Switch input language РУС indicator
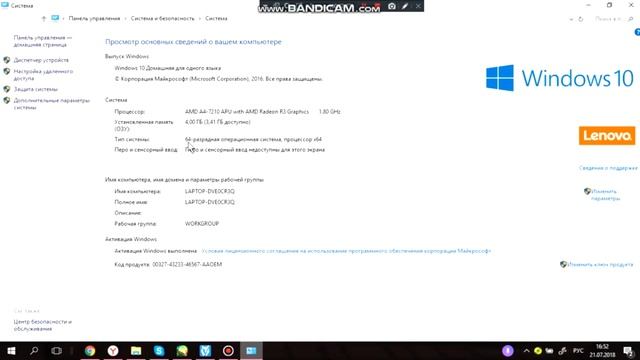640x360 pixels. [x=578, y=351]
